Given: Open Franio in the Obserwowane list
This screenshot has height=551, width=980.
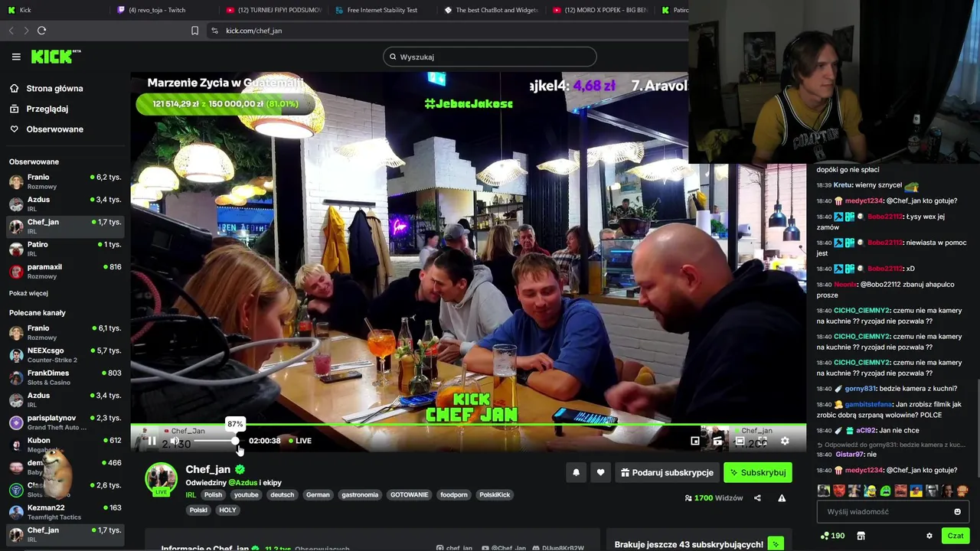Looking at the screenshot, I should (65, 181).
